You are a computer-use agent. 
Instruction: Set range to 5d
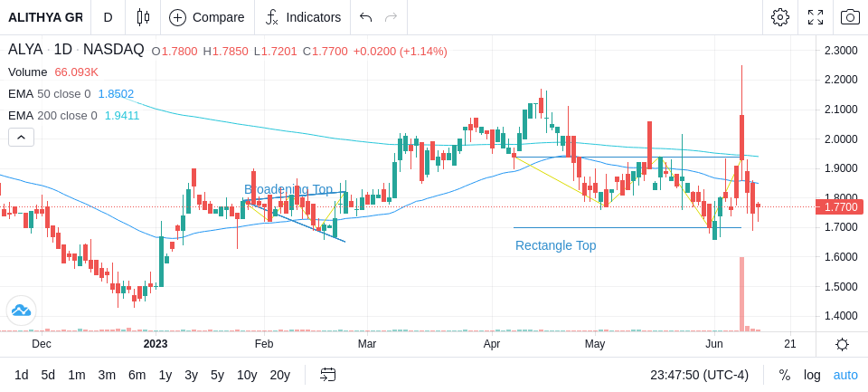(x=48, y=376)
